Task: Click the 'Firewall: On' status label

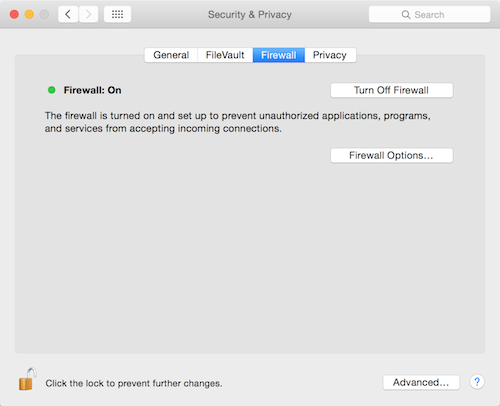Action: pyautogui.click(x=93, y=90)
